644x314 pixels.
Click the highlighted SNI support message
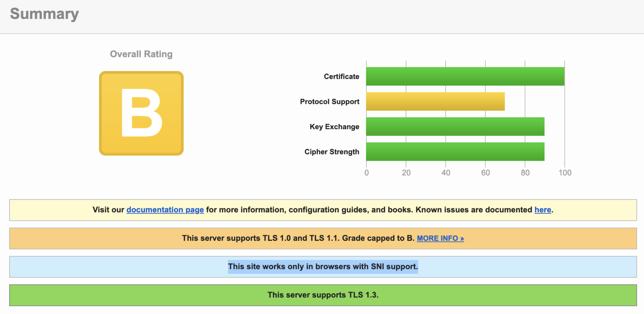(323, 266)
